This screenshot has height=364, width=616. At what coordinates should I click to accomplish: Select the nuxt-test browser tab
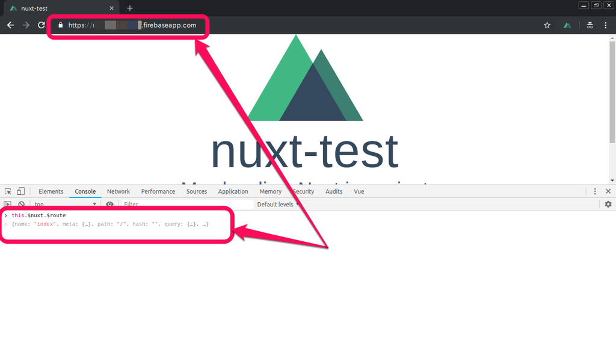click(62, 8)
